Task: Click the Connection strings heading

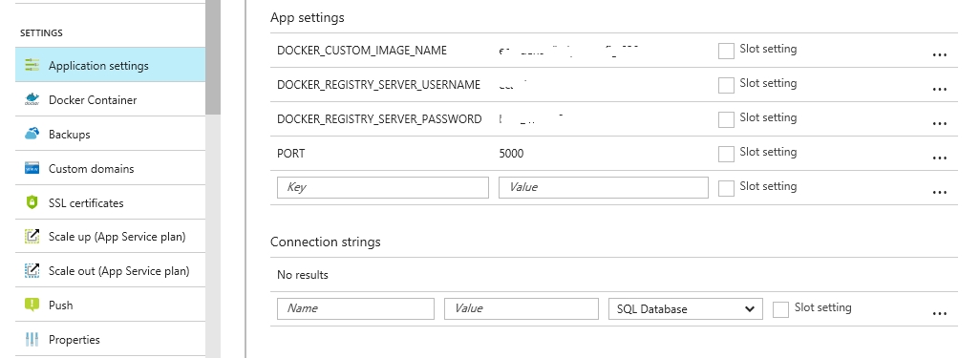Action: [326, 242]
